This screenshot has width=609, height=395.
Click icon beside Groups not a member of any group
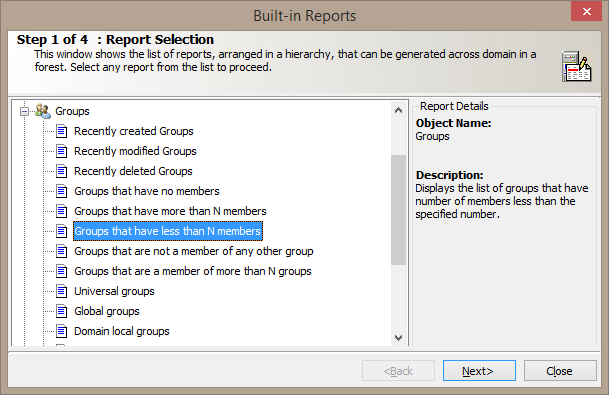[61, 251]
